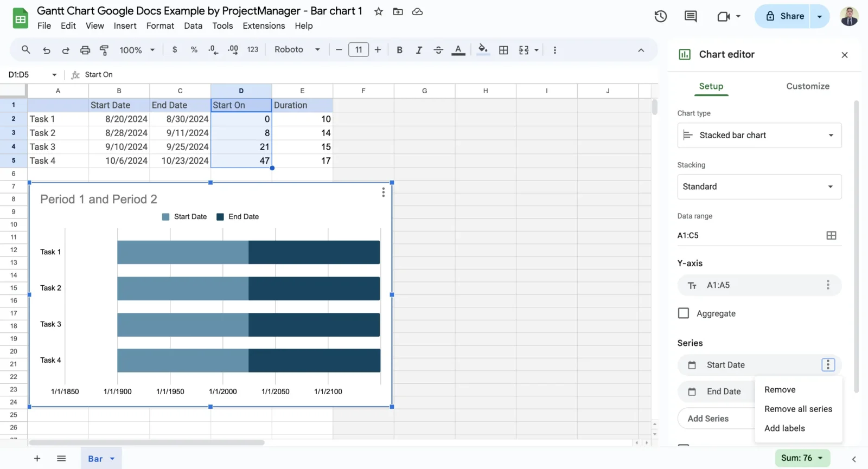868x469 pixels.
Task: Click the font size input field
Action: click(x=358, y=50)
